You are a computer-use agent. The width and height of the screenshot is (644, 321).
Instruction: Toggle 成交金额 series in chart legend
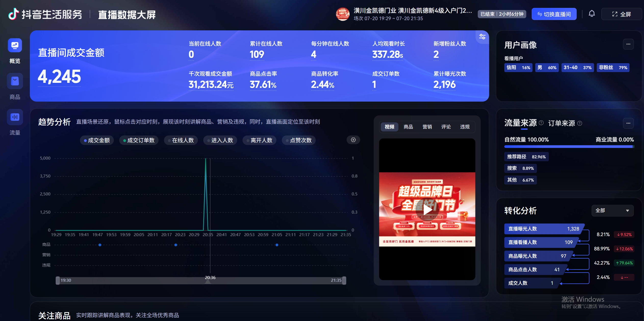[x=97, y=140]
